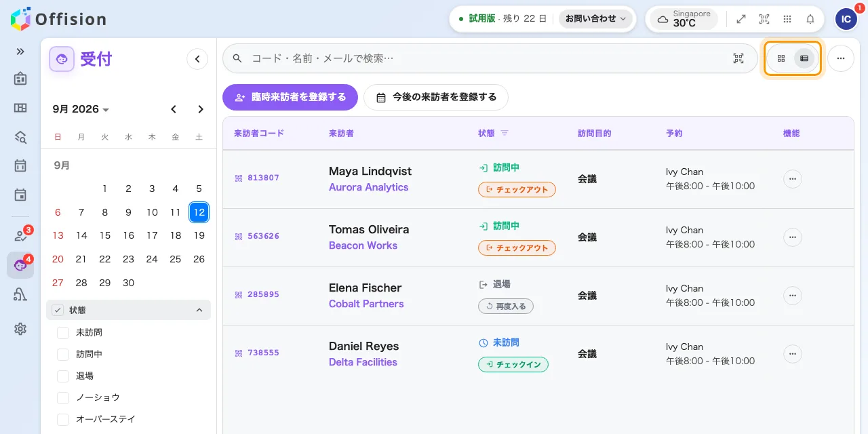Open the more options menu near view toggle
The image size is (868, 434).
coord(841,58)
